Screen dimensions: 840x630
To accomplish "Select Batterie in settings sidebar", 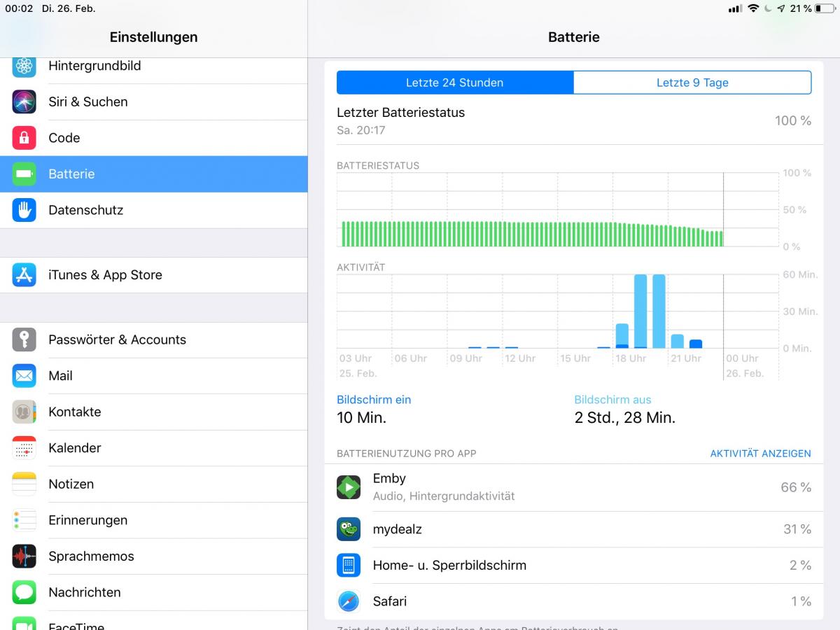I will pyautogui.click(x=153, y=174).
